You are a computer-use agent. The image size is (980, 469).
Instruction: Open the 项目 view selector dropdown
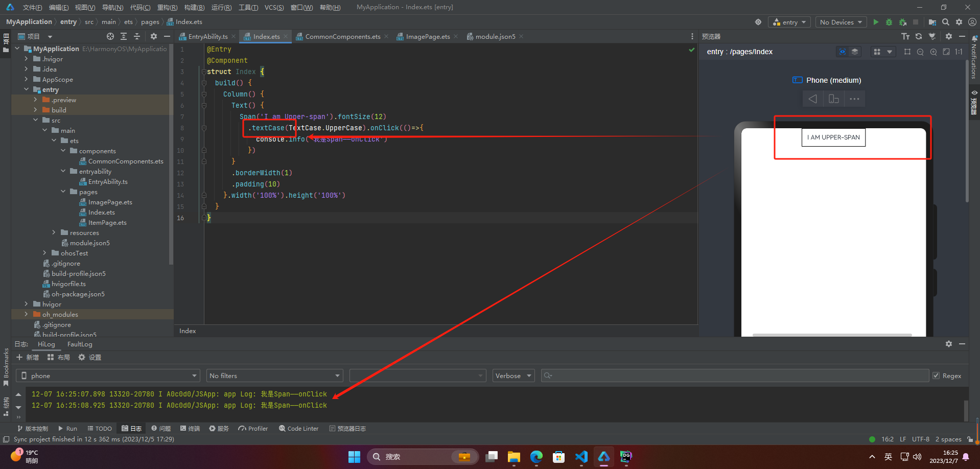click(x=35, y=36)
